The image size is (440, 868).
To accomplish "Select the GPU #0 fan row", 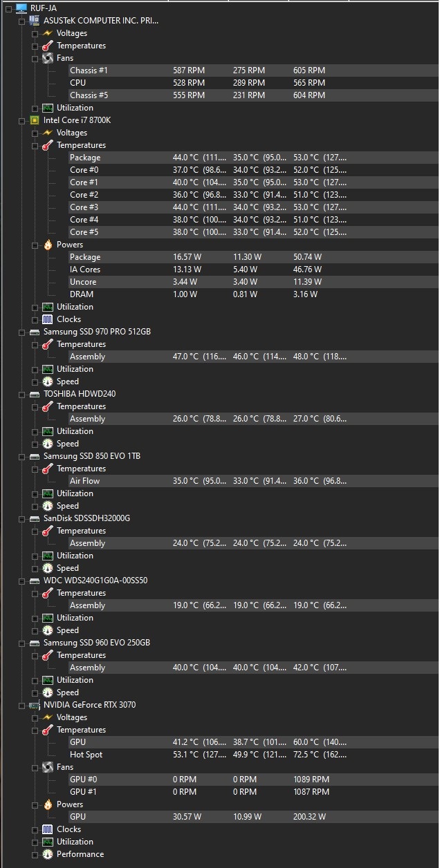I will pos(253,780).
